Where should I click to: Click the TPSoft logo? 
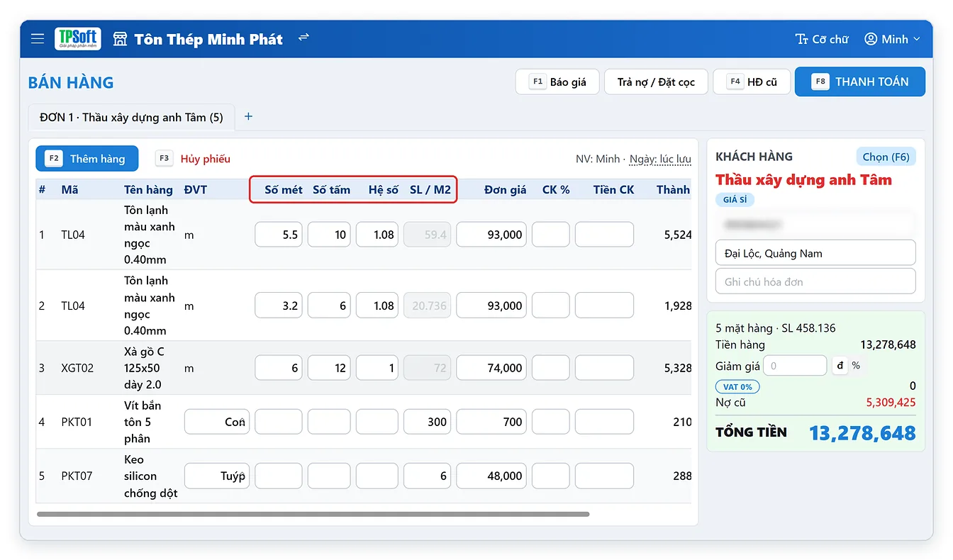coord(78,39)
